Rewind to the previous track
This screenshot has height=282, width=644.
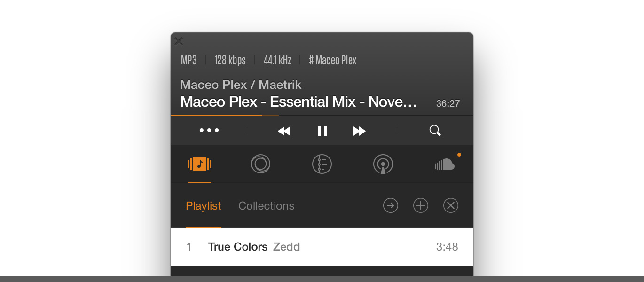284,131
